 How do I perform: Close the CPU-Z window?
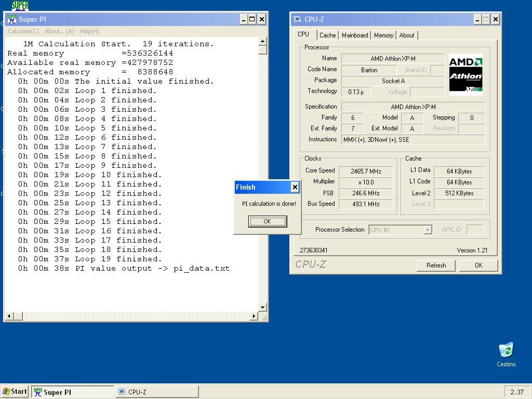click(495, 19)
